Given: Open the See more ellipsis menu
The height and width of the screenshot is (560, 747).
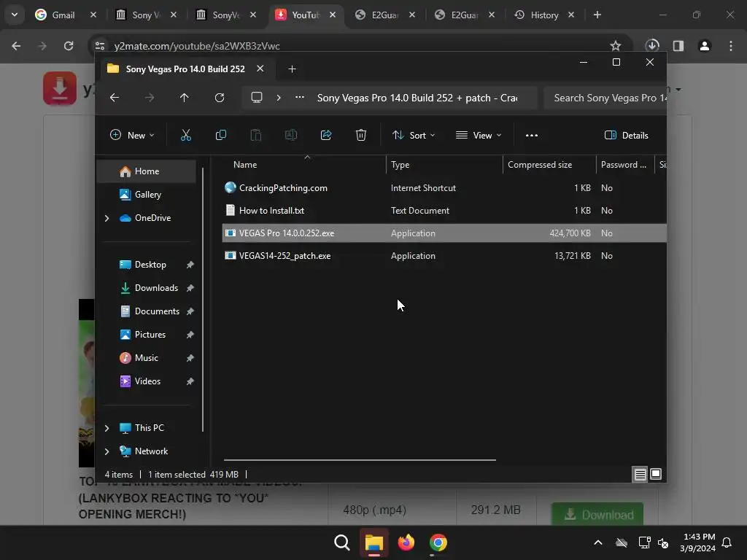Looking at the screenshot, I should [x=532, y=135].
